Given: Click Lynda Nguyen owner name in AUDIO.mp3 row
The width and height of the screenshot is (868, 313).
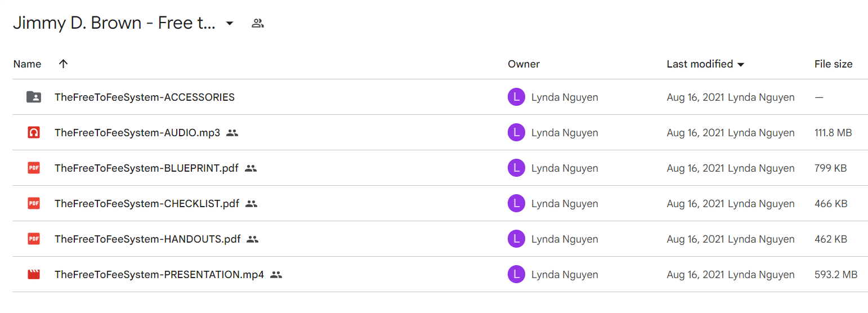Looking at the screenshot, I should coord(565,133).
